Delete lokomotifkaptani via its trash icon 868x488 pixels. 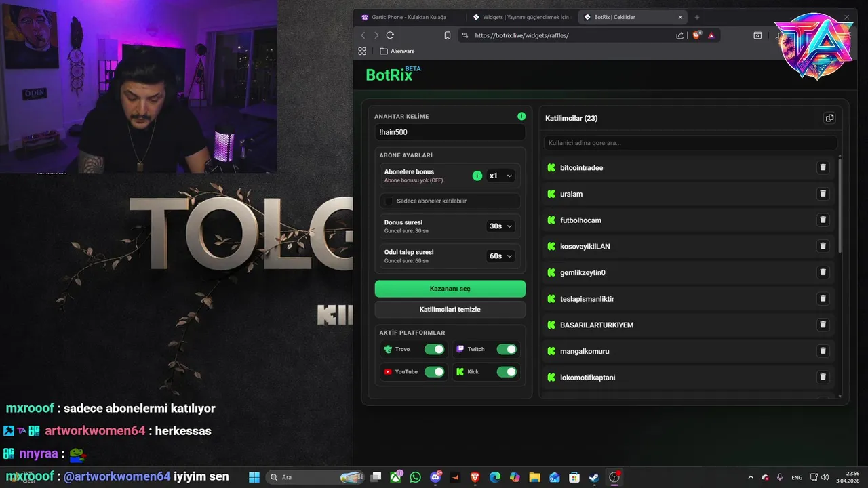click(823, 377)
